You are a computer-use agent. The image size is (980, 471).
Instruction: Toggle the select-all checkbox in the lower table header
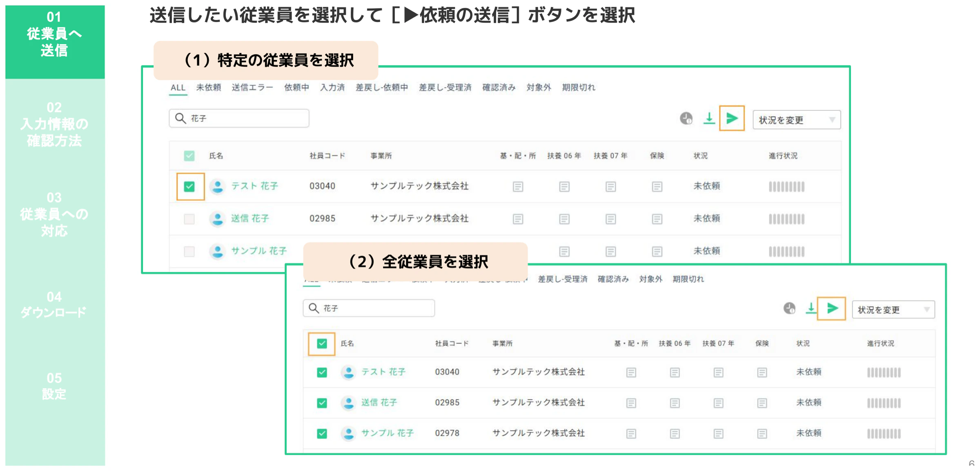tap(322, 344)
